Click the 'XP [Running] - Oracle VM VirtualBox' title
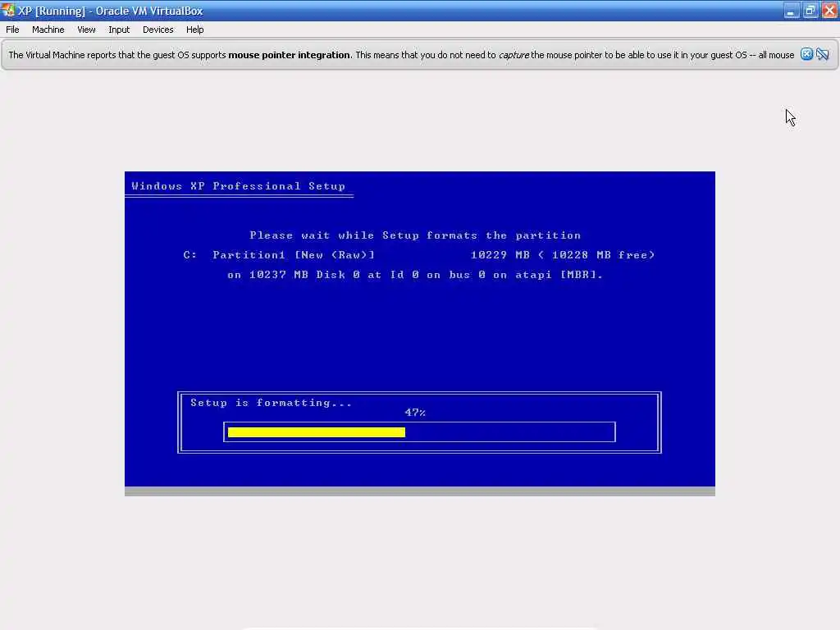Image resolution: width=840 pixels, height=630 pixels. (x=111, y=11)
